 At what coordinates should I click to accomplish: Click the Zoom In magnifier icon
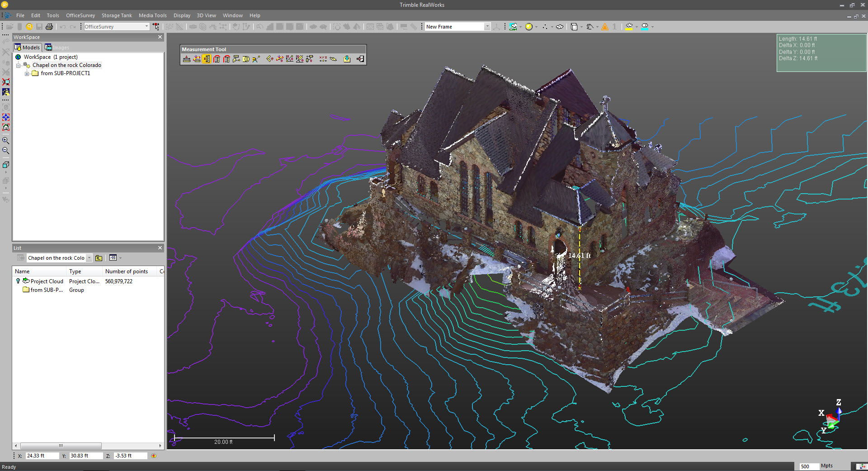pos(6,141)
